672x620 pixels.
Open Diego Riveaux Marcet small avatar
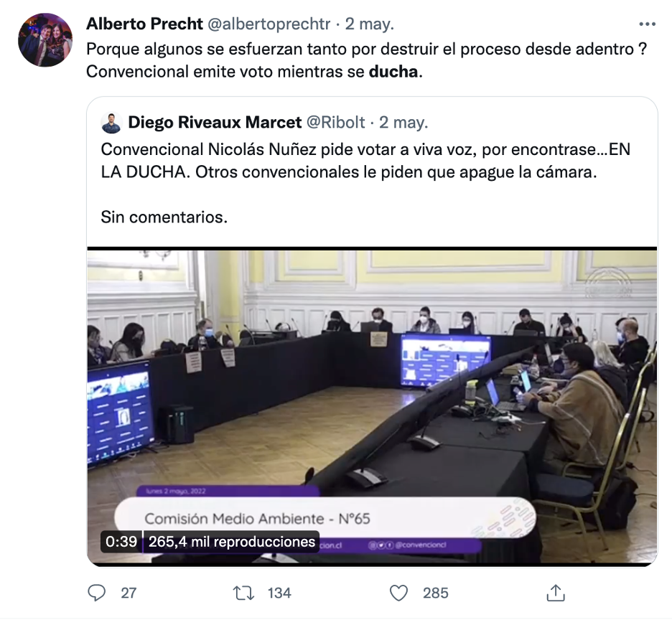point(111,123)
